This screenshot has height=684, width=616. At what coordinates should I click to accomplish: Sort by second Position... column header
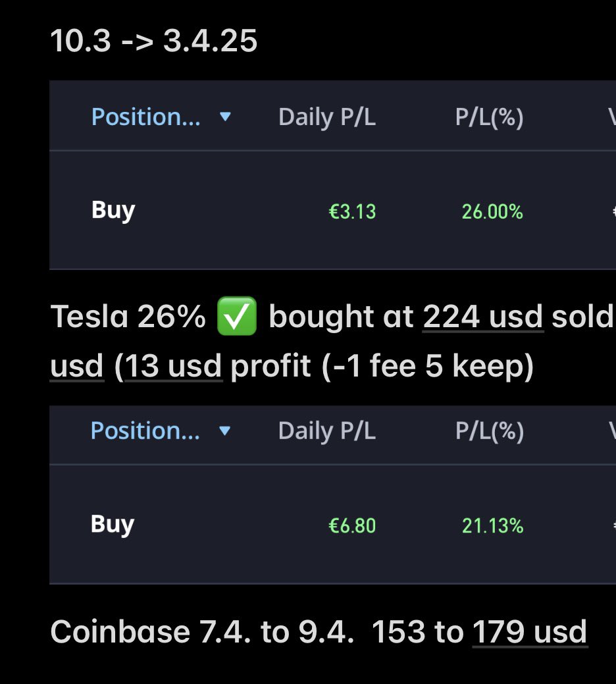pos(145,431)
